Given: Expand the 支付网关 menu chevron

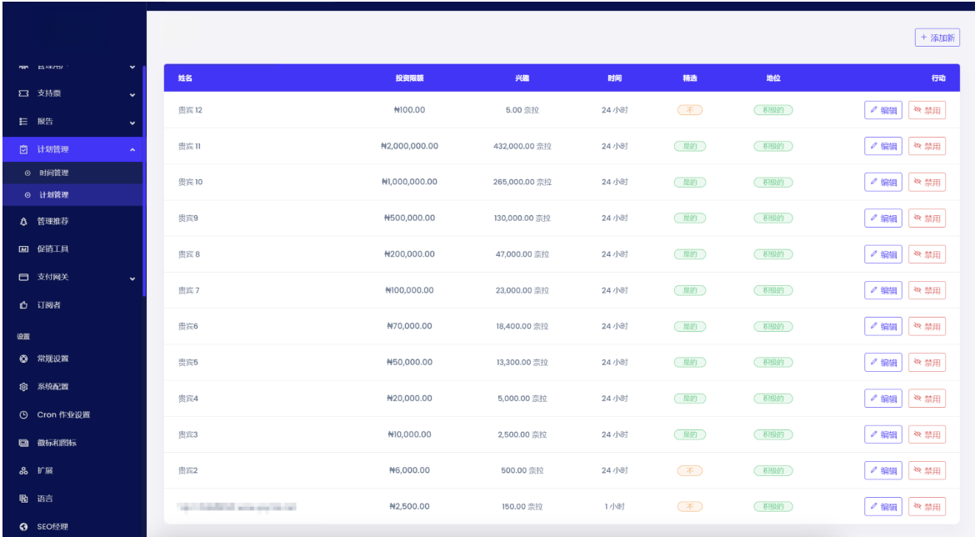Looking at the screenshot, I should (x=132, y=279).
